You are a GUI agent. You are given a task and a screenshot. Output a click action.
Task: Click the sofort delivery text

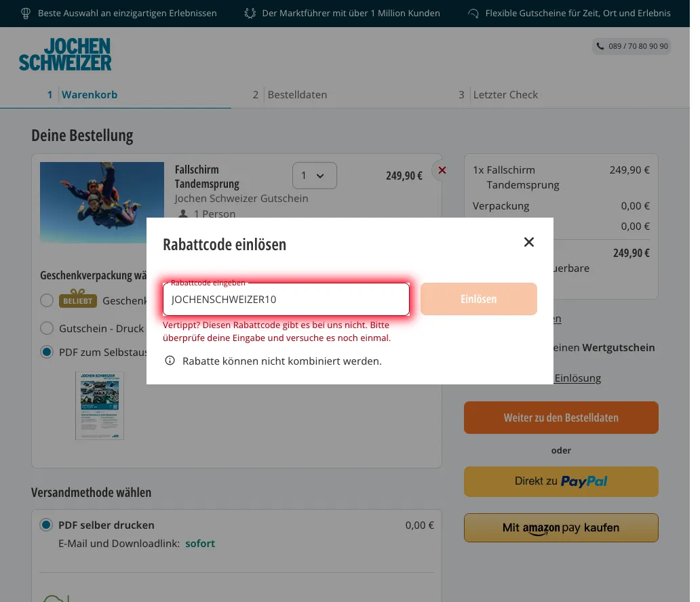pos(200,544)
